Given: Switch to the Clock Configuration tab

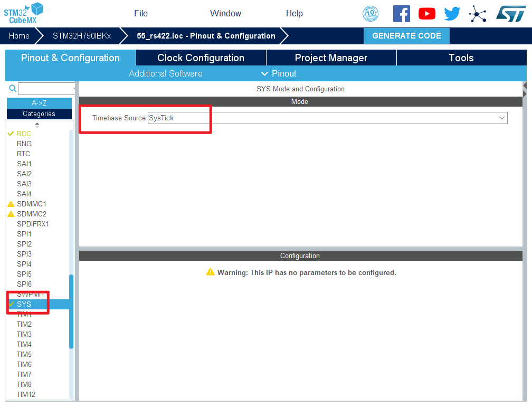Looking at the screenshot, I should tap(201, 58).
